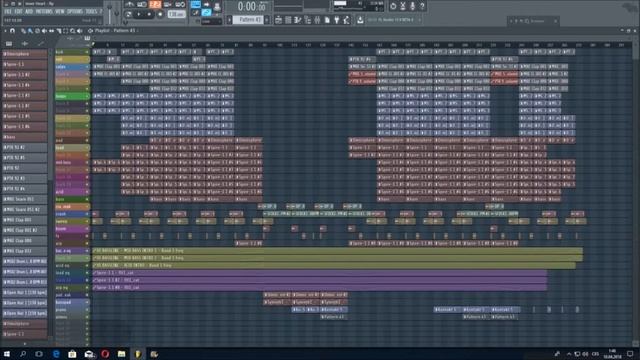
Task: Open the Windows Start menu
Action: pyautogui.click(x=7, y=354)
